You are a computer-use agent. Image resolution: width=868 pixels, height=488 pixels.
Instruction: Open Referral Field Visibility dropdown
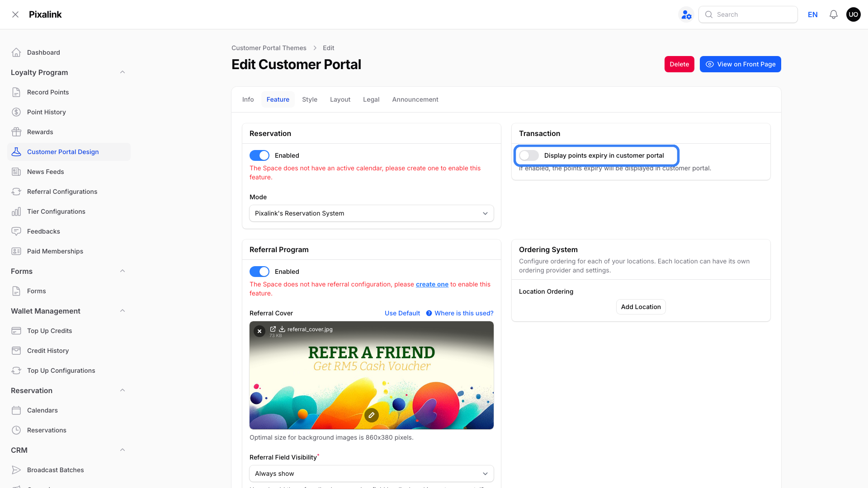pos(372,474)
